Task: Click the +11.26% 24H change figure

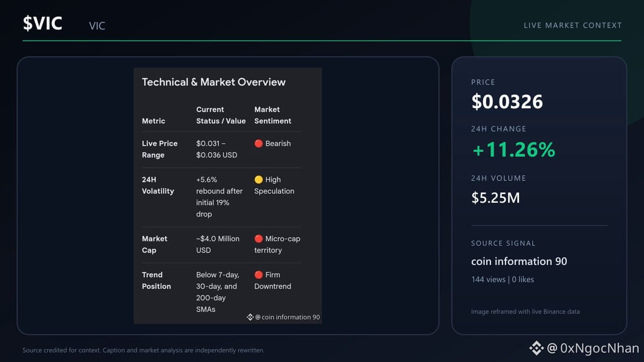Action: 514,150
